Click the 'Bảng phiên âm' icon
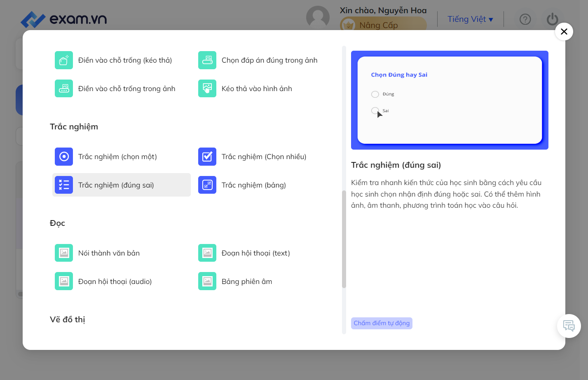This screenshot has height=380, width=588. 207,281
